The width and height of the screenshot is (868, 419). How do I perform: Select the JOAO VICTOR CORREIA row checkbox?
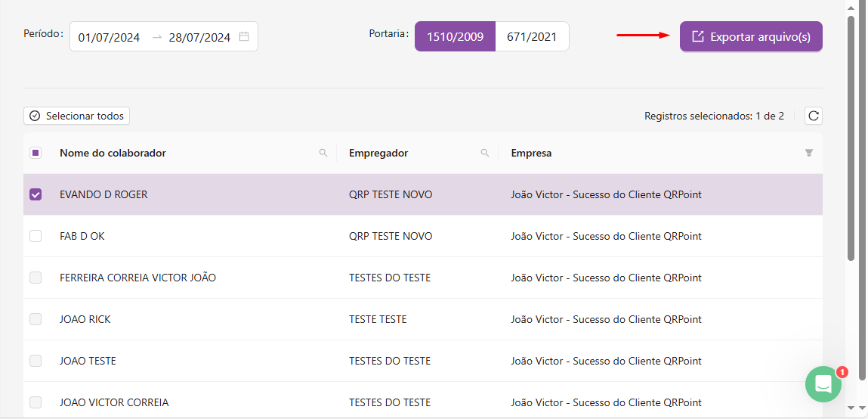36,402
